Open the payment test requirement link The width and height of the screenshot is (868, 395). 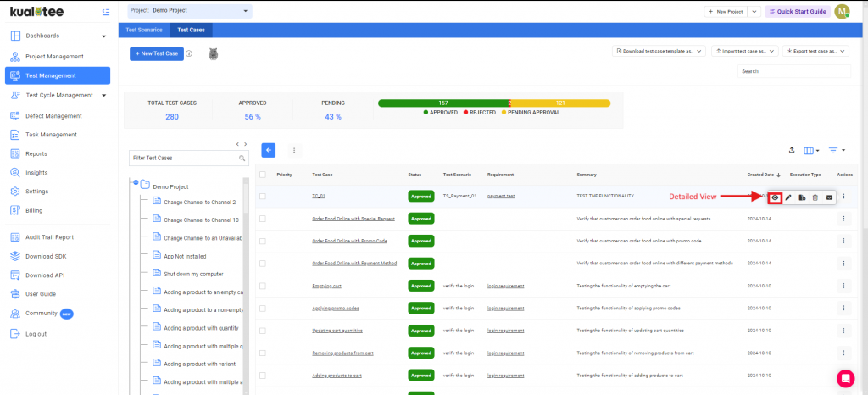[501, 197]
